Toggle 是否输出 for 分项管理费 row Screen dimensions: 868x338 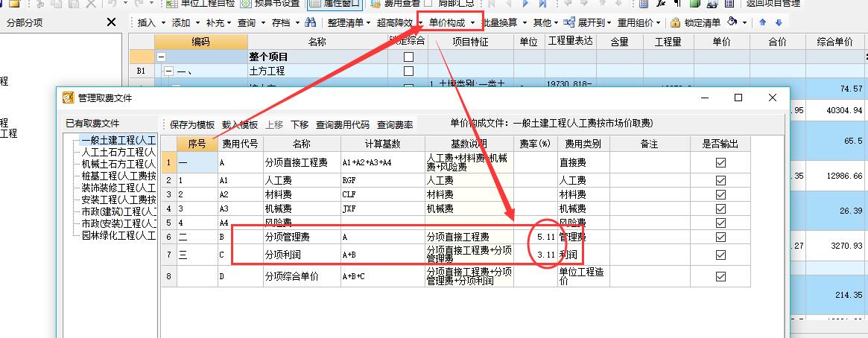click(720, 237)
